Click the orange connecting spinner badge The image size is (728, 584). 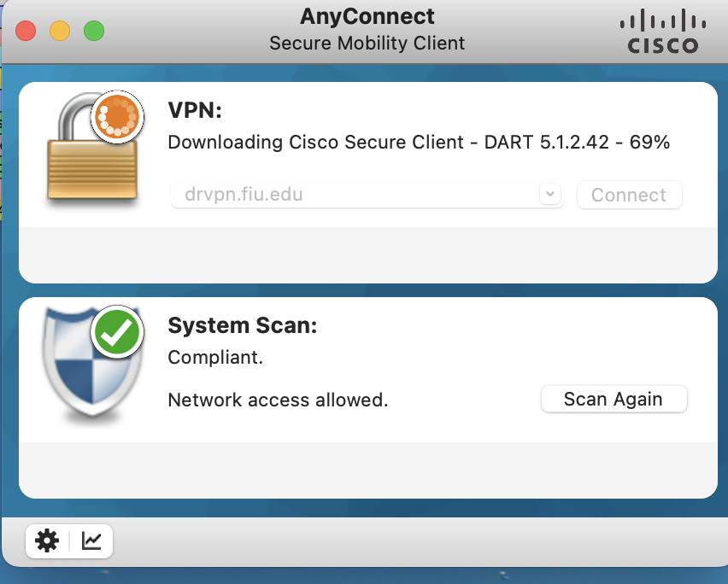(x=115, y=115)
